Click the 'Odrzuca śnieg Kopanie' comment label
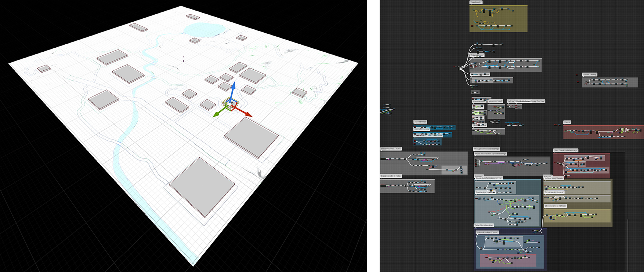The height and width of the screenshot is (272, 644). click(x=554, y=192)
